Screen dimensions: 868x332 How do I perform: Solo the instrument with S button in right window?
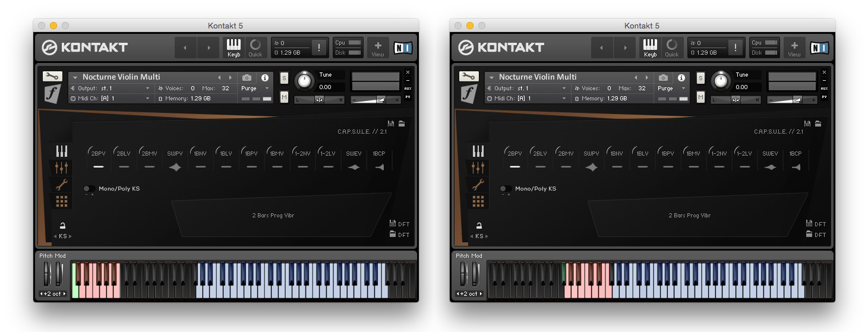(700, 78)
